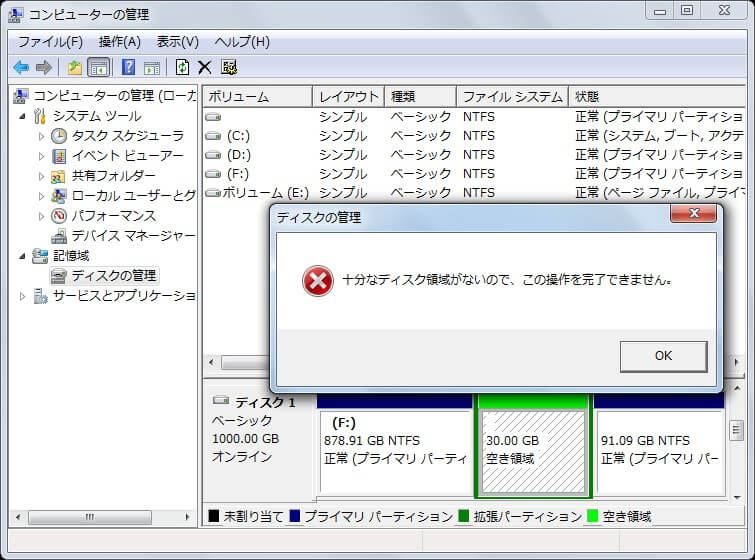Click the tree pane horizontal scrollbar thumb
Screen dimensions: 755x560
(x=90, y=517)
